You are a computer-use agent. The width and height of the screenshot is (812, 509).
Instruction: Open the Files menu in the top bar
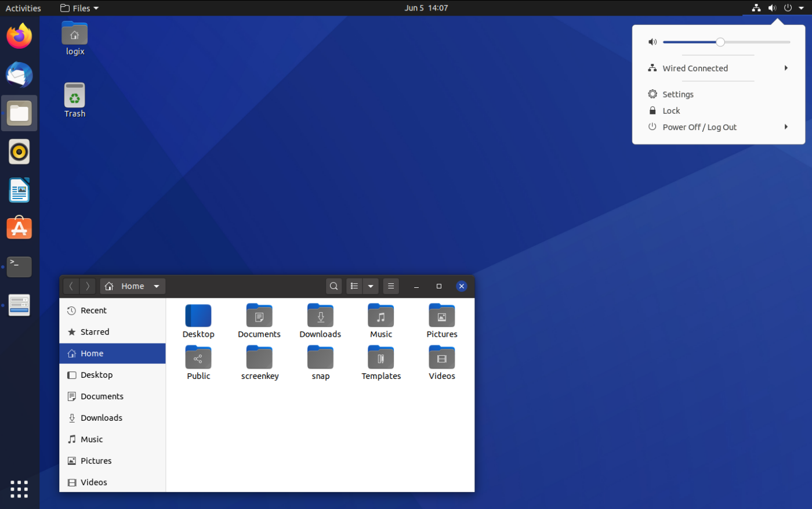point(78,8)
